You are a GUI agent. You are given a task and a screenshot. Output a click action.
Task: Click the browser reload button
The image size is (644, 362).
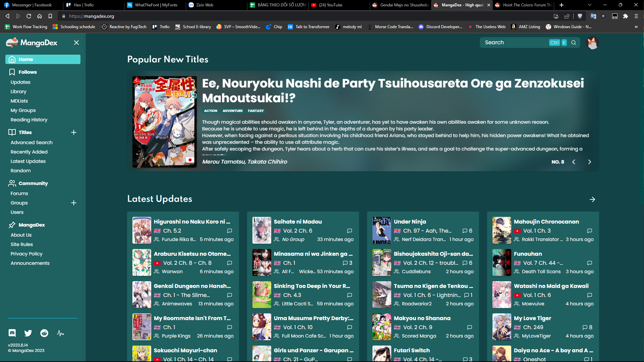29,16
